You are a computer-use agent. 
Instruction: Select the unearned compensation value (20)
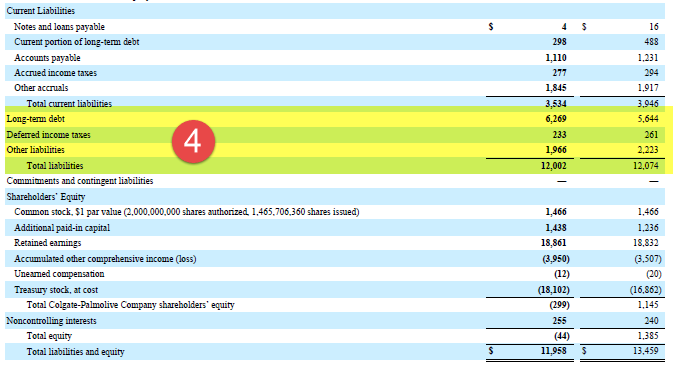[x=654, y=274]
